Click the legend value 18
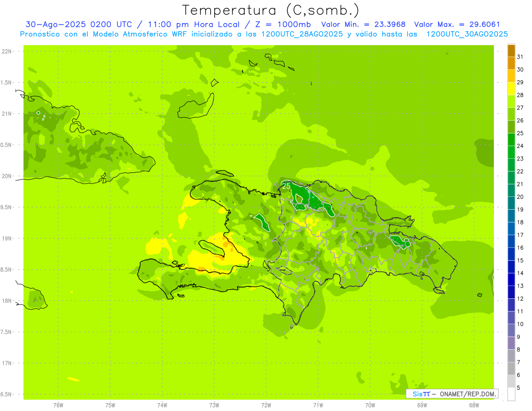The image size is (532, 411). click(x=520, y=222)
